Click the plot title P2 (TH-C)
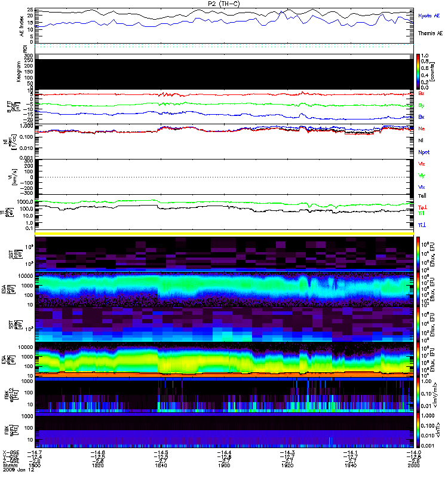Viewport: 448px width, 478px height. click(x=223, y=4)
